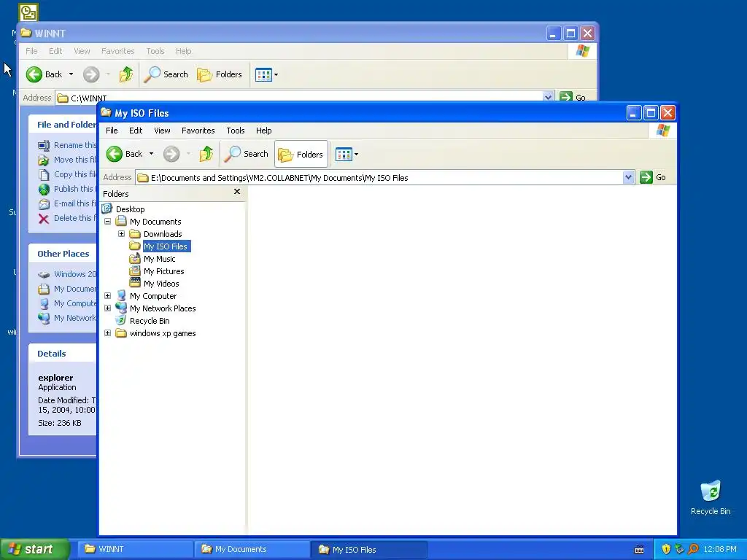Switch to My Documents taskbar button
The height and width of the screenshot is (560, 747).
(x=252, y=549)
